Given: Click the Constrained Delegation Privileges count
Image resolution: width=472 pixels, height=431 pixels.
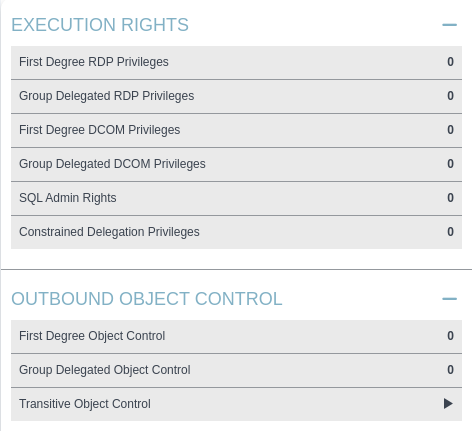Looking at the screenshot, I should click(450, 232).
